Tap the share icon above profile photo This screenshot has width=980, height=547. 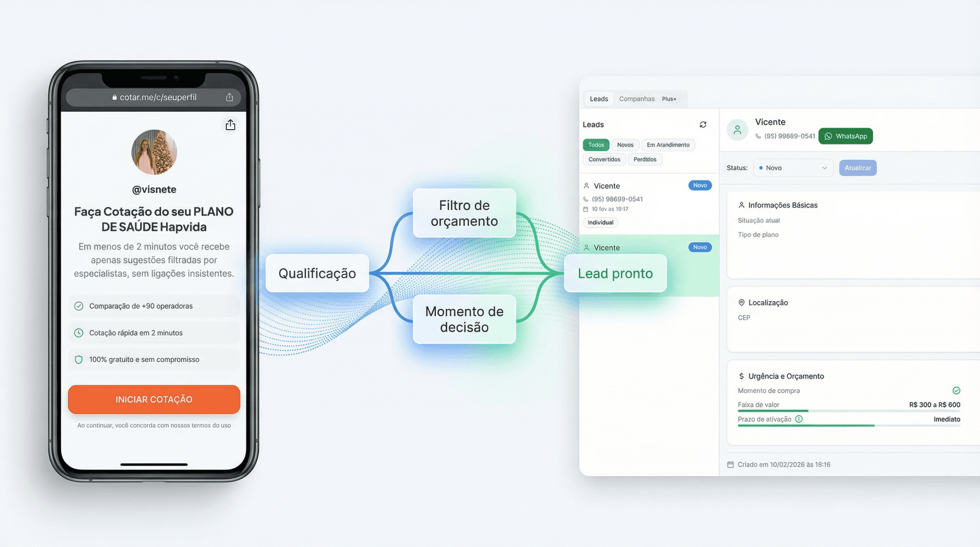click(x=230, y=125)
